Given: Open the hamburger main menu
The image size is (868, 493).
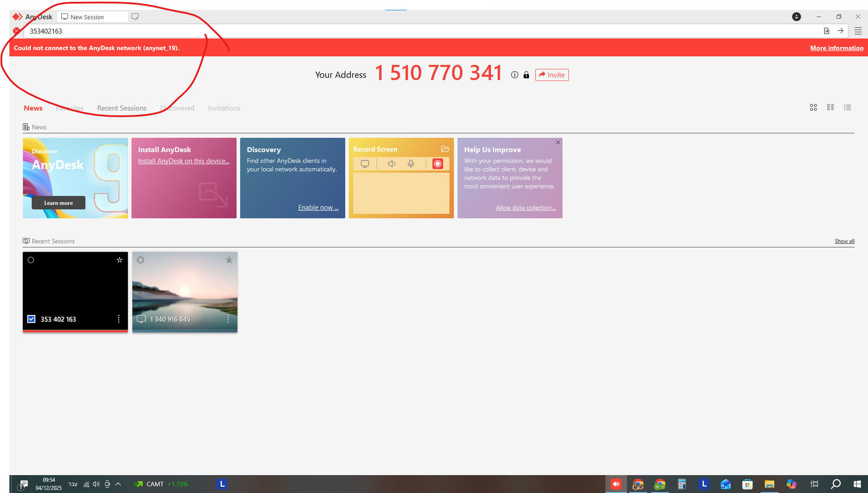Looking at the screenshot, I should click(858, 31).
